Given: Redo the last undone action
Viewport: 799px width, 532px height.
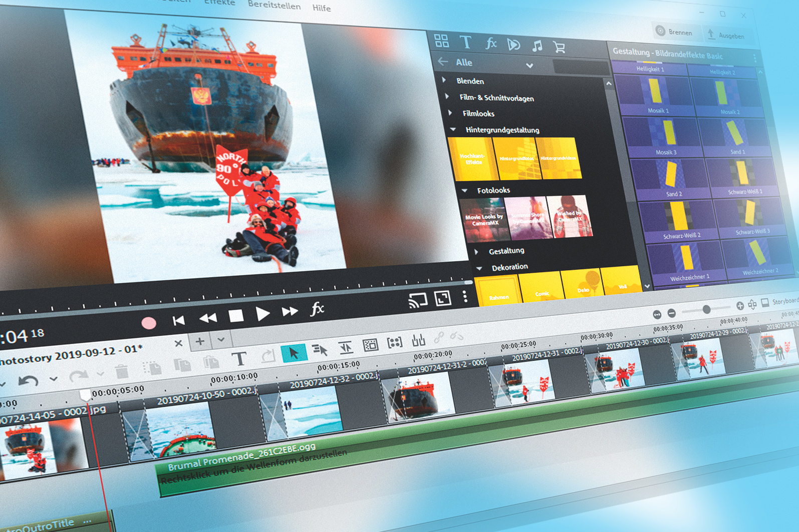Looking at the screenshot, I should point(78,376).
